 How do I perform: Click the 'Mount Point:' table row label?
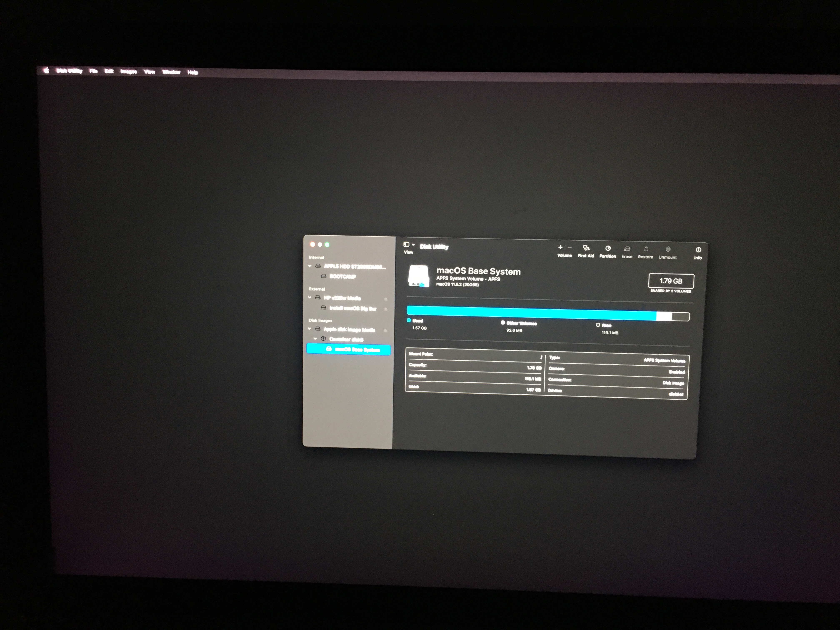pyautogui.click(x=421, y=354)
